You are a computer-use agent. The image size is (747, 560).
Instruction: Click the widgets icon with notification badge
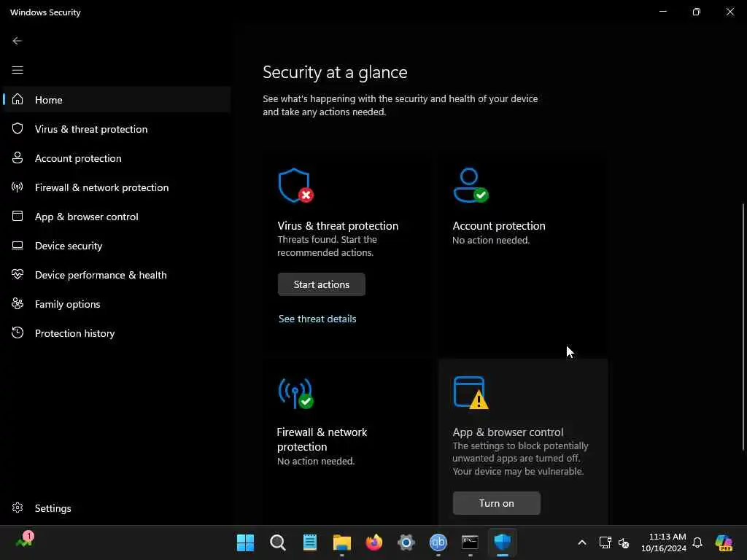tap(25, 540)
